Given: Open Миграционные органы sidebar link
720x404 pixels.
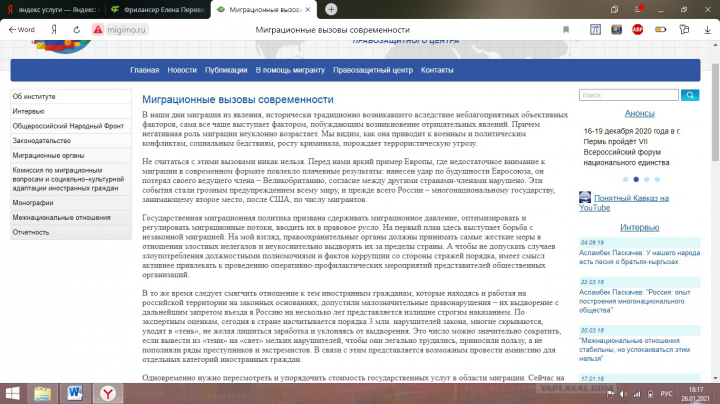Looking at the screenshot, I should pos(71,155).
